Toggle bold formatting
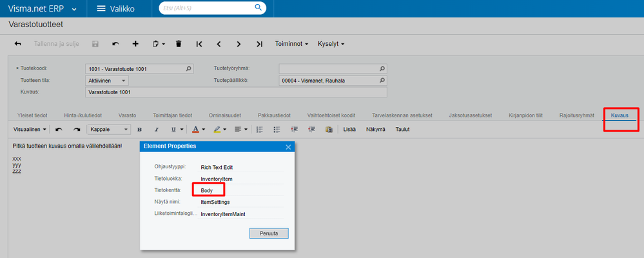This screenshot has width=644, height=258. [139, 130]
